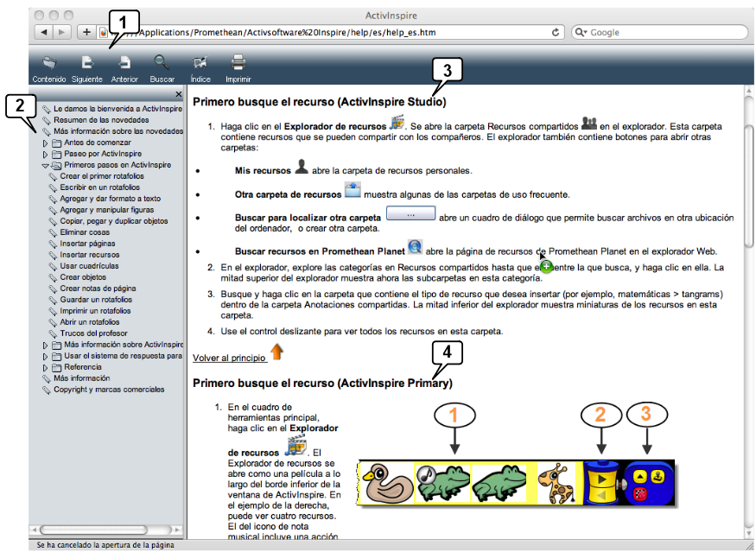Expand the Referencia folder
The width and height of the screenshot is (756, 552).
click(x=46, y=367)
